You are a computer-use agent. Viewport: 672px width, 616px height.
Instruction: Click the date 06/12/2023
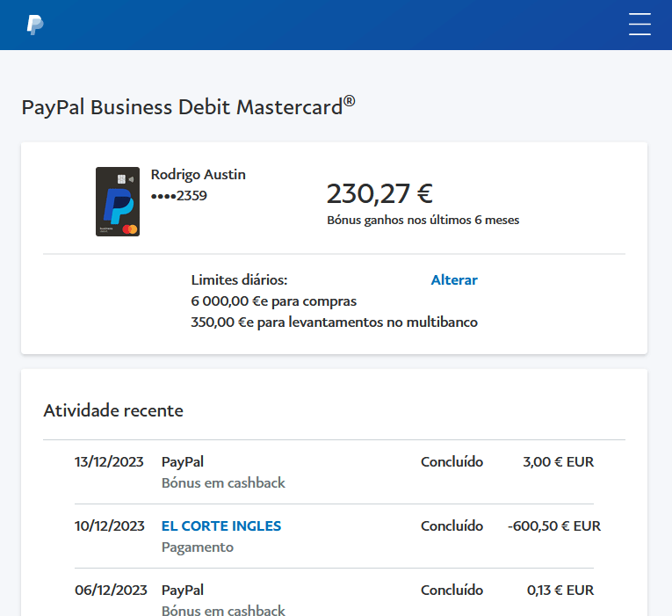(x=111, y=591)
